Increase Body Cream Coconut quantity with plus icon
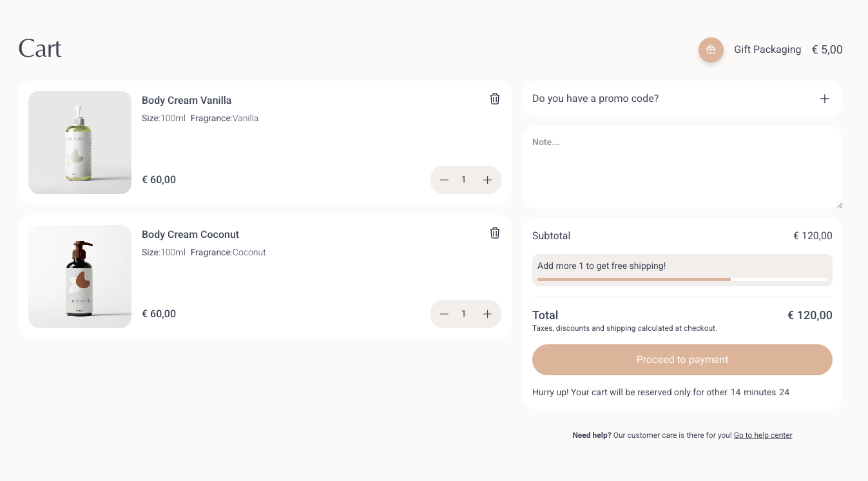Screen dimensions: 868x481 pyautogui.click(x=487, y=314)
